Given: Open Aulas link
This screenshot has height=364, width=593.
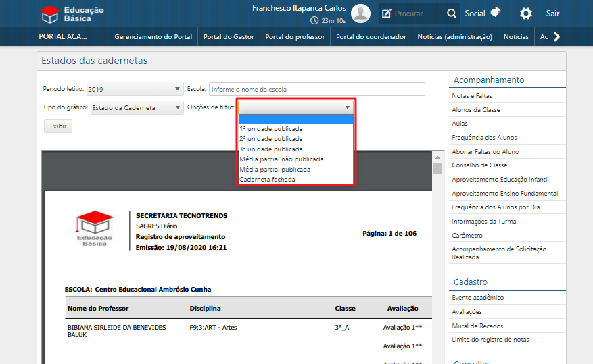Looking at the screenshot, I should point(460,124).
